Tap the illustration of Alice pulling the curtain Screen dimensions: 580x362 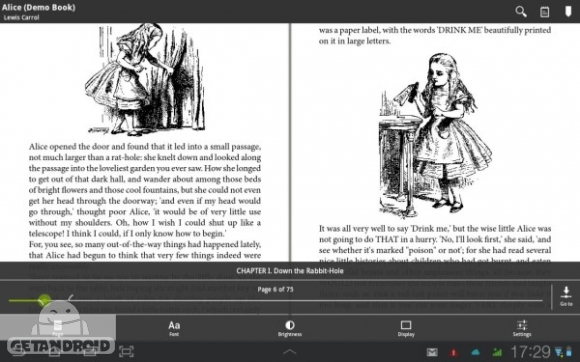click(145, 79)
